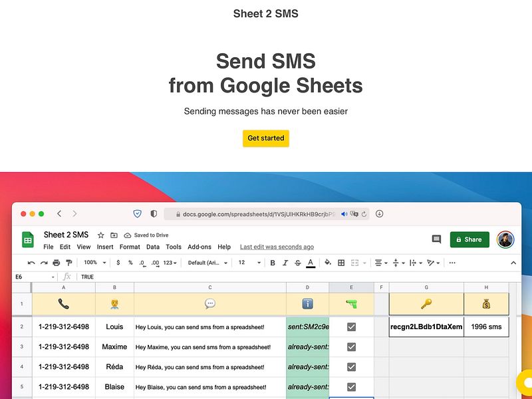This screenshot has width=532, height=399.
Task: Open the Default (Ari...) font dropdown
Action: (207, 263)
